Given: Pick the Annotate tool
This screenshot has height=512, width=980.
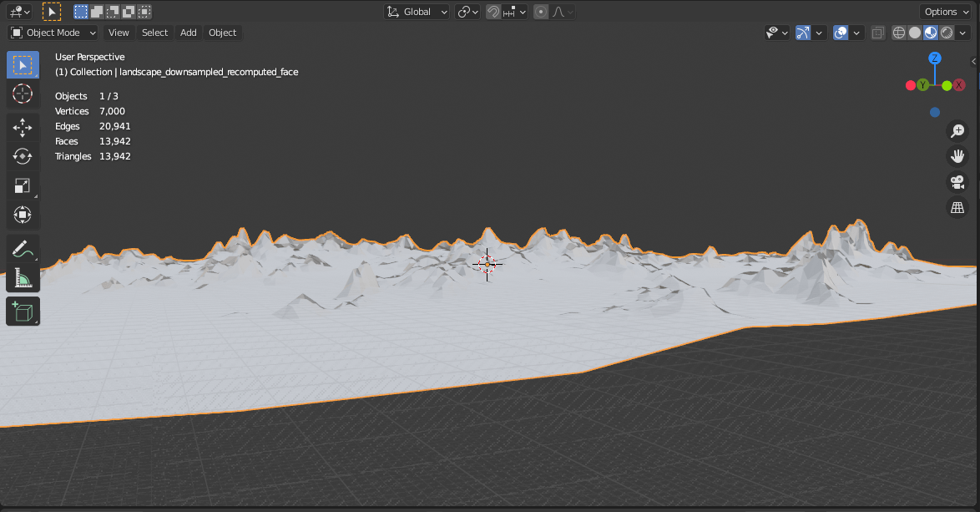Looking at the screenshot, I should coord(23,248).
